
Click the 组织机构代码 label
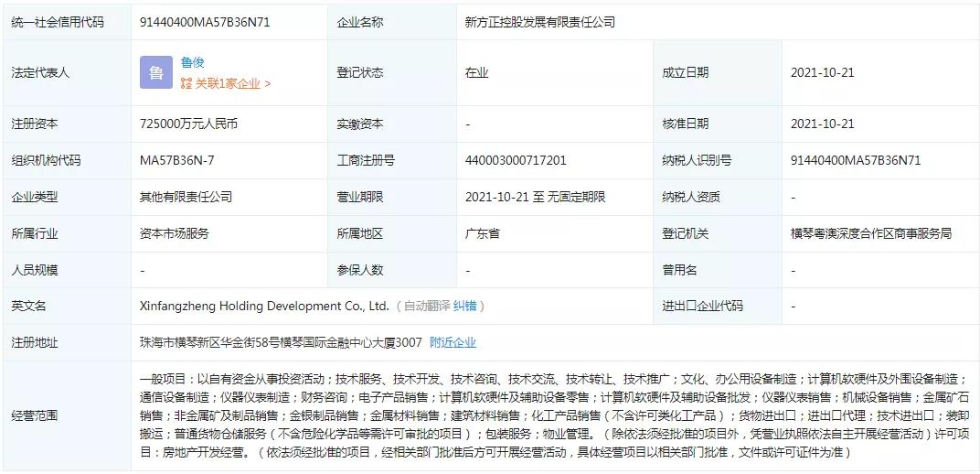pyautogui.click(x=47, y=161)
